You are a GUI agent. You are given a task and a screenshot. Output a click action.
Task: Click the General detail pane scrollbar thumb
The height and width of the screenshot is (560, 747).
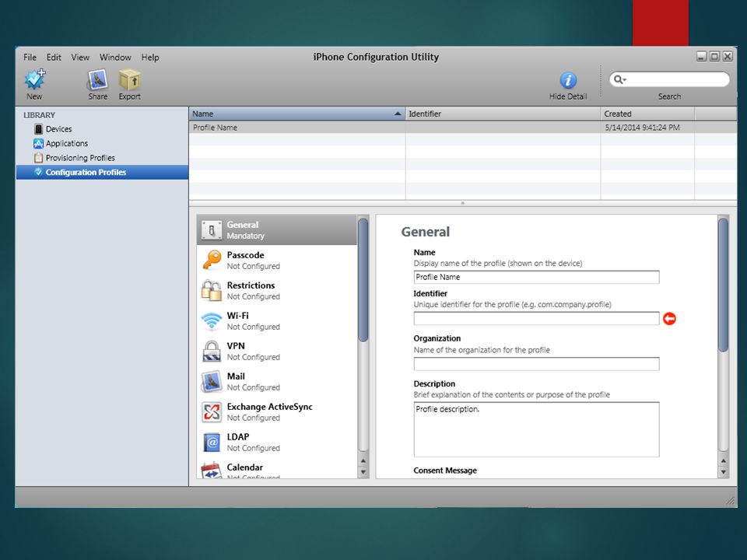[723, 285]
